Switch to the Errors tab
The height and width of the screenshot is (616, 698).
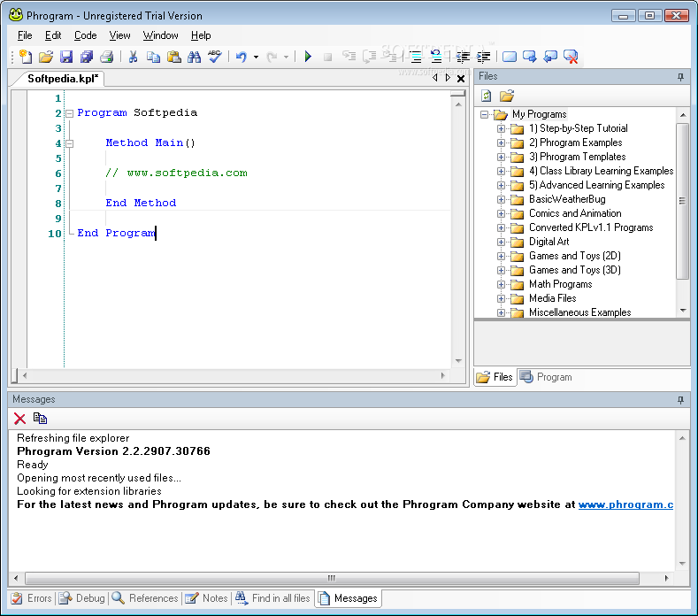point(31,598)
